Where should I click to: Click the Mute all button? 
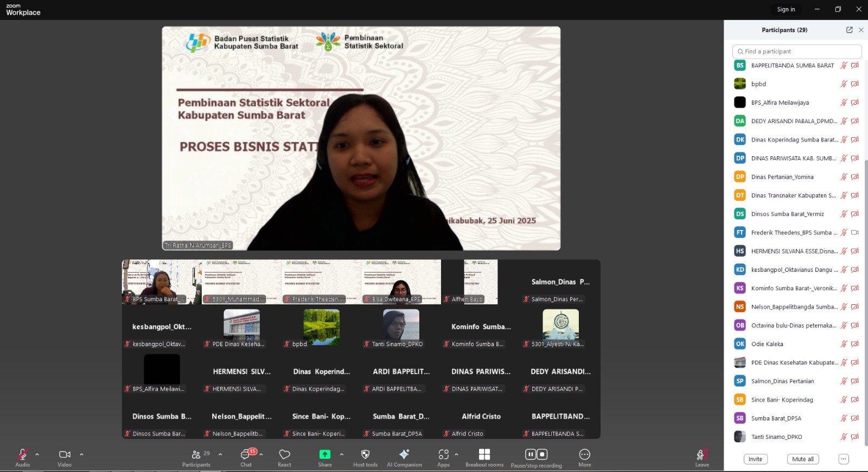pos(802,459)
